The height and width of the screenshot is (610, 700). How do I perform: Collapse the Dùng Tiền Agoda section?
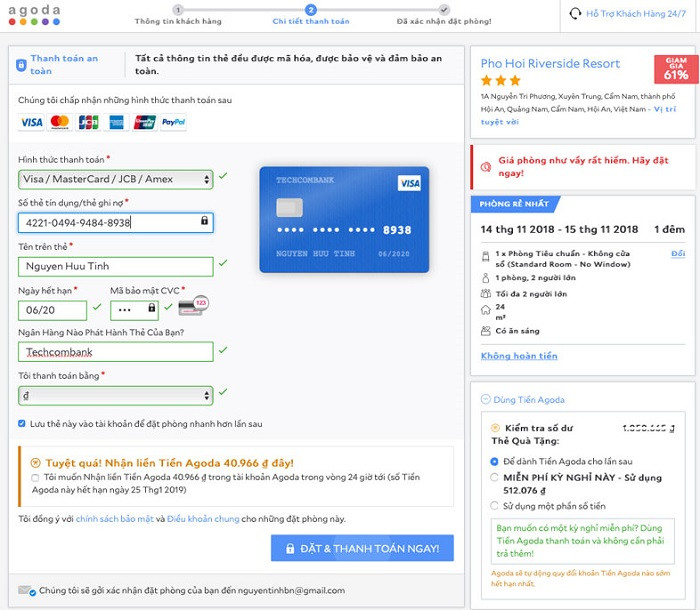click(x=486, y=400)
